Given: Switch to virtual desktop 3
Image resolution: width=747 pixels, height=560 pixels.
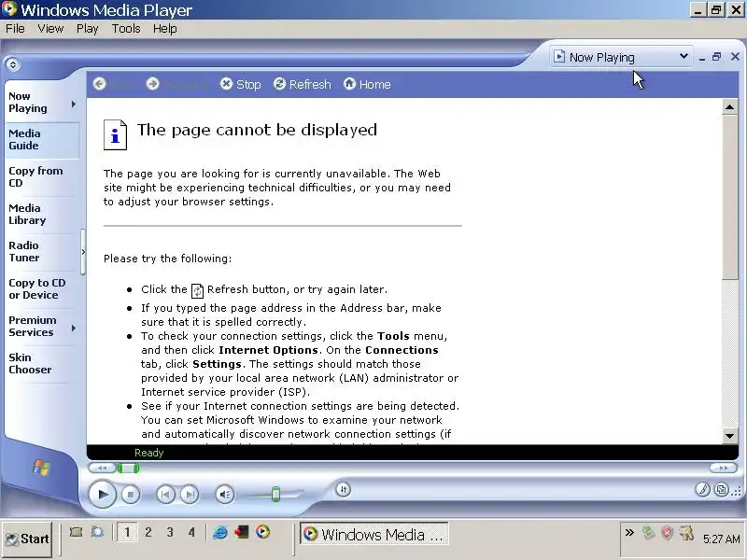Looking at the screenshot, I should tap(170, 532).
